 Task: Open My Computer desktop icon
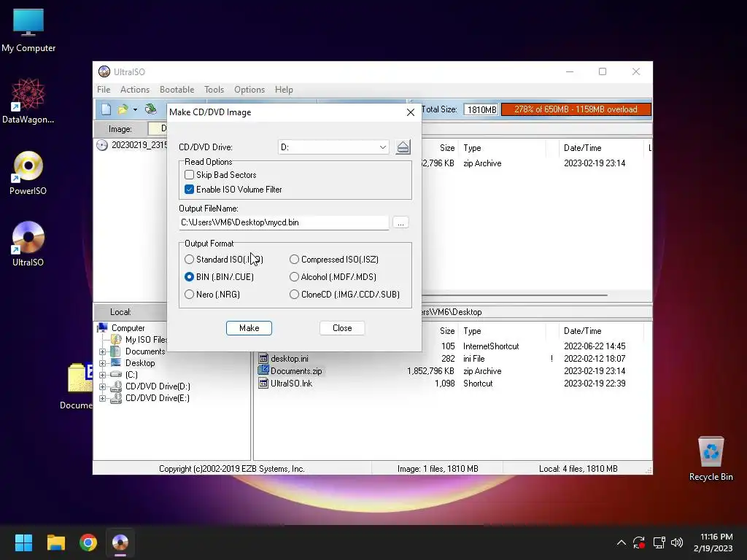(28, 30)
